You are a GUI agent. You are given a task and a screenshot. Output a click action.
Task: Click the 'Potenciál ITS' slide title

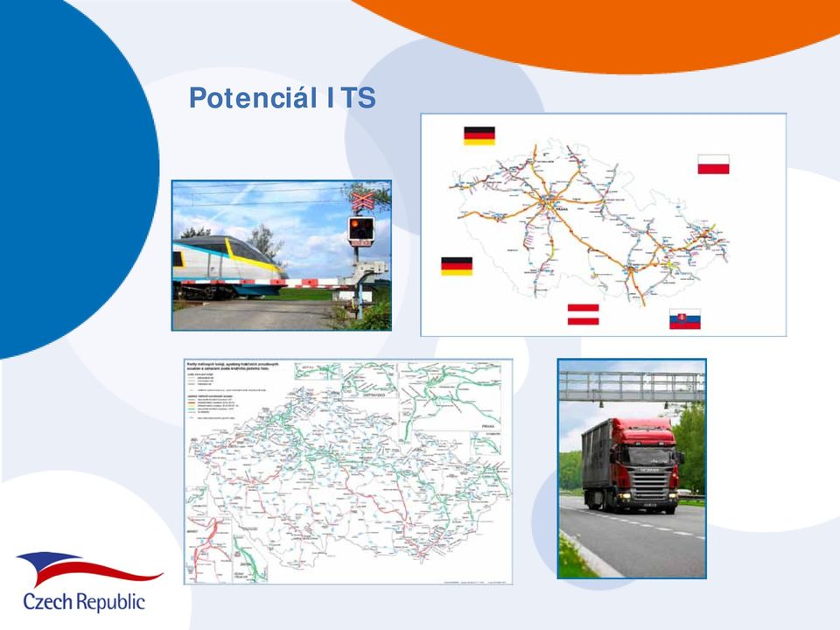pyautogui.click(x=283, y=97)
